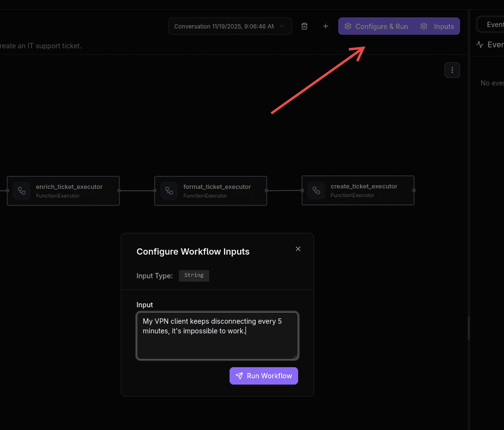Click the format_ticket_executor node icon

[169, 190]
